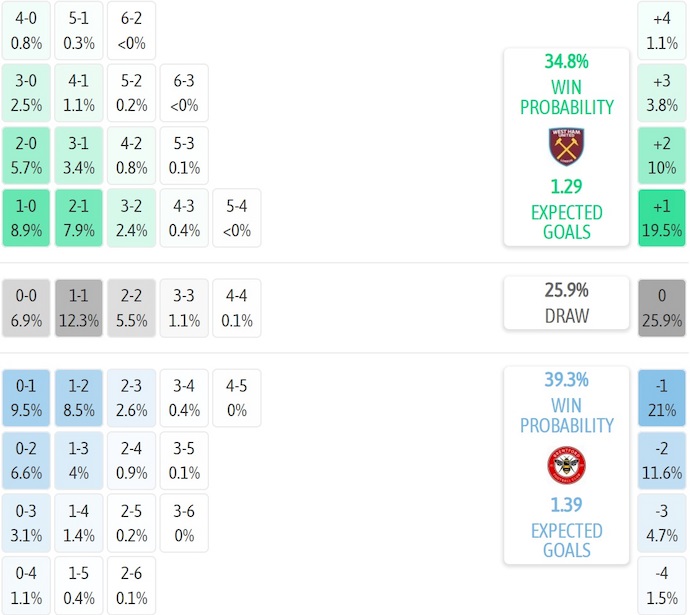Select the 2-2 draw scoreline cell
This screenshot has height=615, width=690.
131,308
